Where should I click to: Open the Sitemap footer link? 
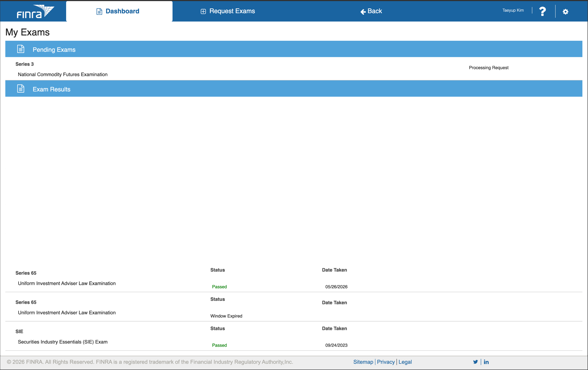pyautogui.click(x=363, y=362)
